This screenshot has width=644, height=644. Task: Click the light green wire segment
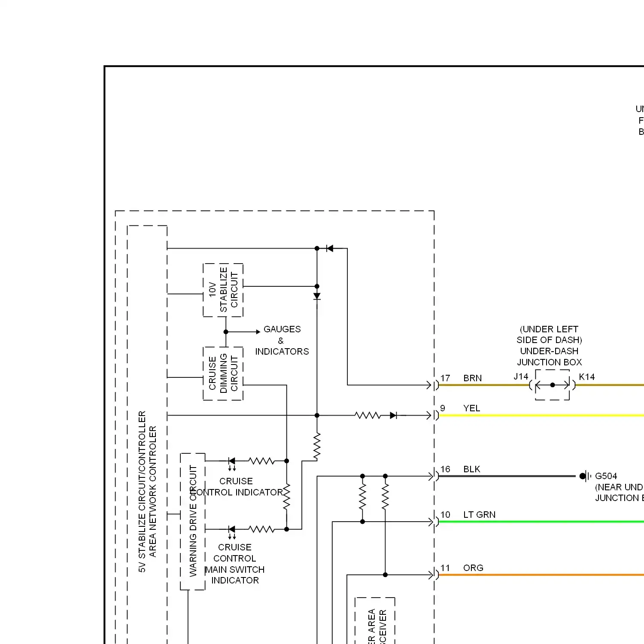pos(541,522)
